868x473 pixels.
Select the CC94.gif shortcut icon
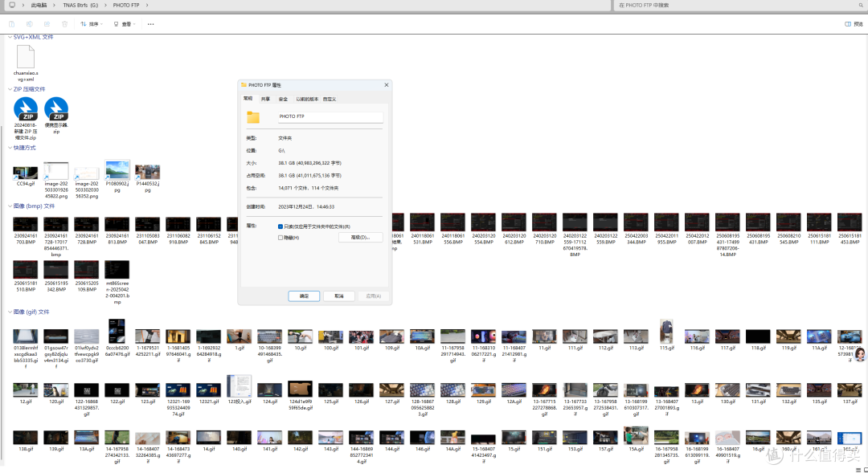[26, 173]
